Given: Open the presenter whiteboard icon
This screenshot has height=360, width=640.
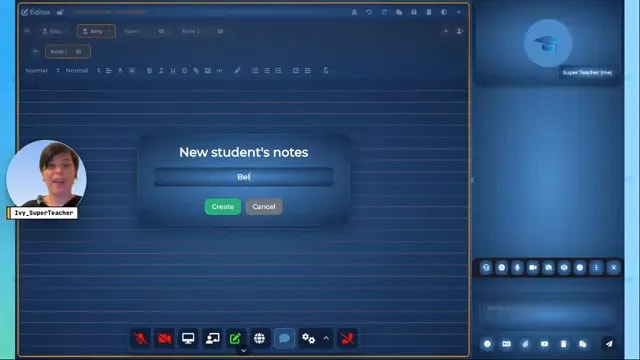Looking at the screenshot, I should (212, 338).
